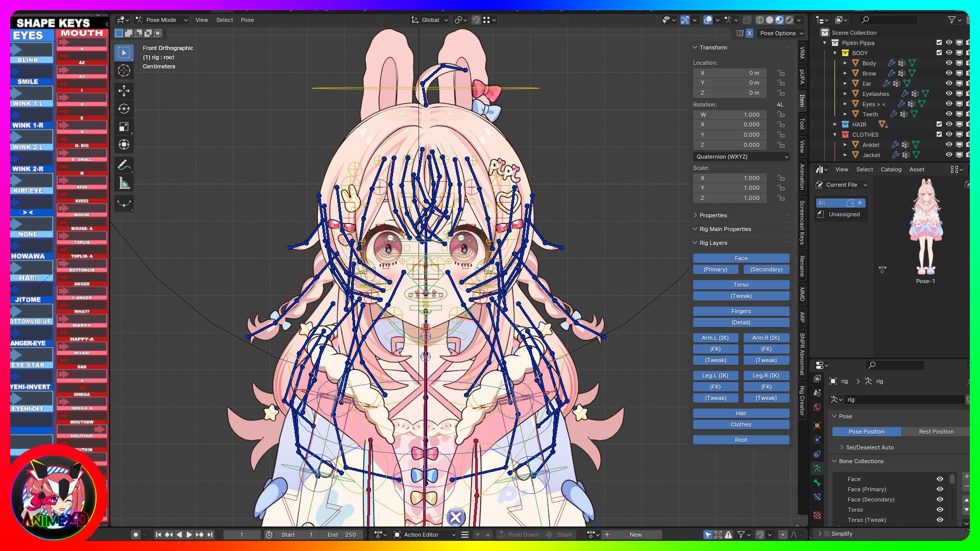Enable the Simplify checkbox
The width and height of the screenshot is (980, 551).
tap(827, 534)
